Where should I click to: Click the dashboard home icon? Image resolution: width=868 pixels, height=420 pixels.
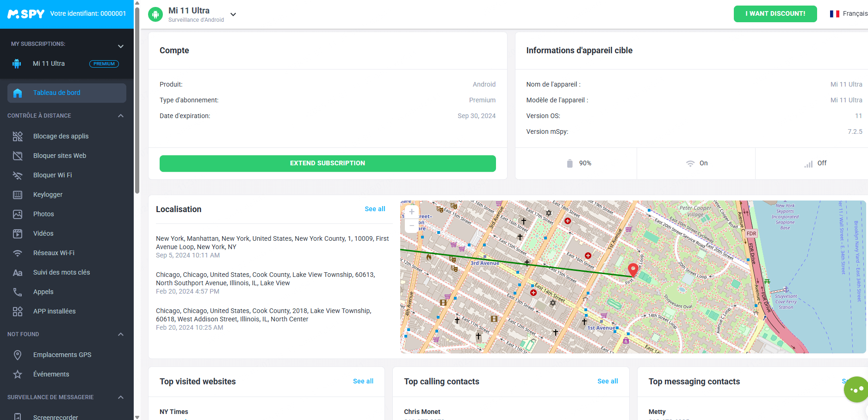pyautogui.click(x=18, y=93)
